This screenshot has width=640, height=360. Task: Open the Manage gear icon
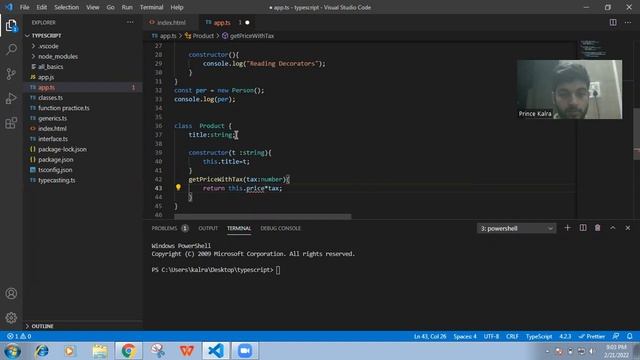(11, 318)
